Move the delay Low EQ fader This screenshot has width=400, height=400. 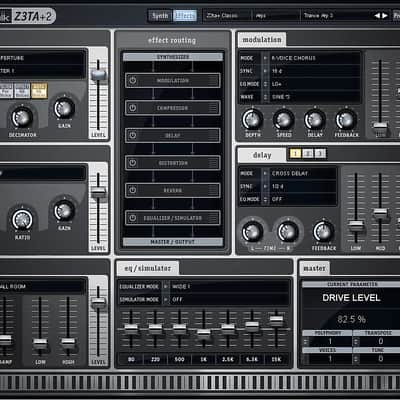[356, 225]
